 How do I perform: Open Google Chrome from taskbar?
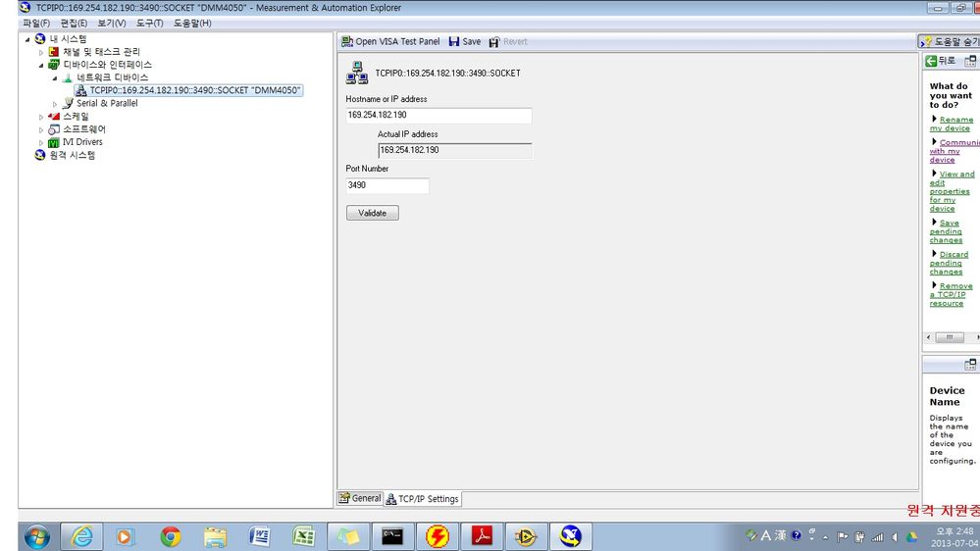click(170, 536)
